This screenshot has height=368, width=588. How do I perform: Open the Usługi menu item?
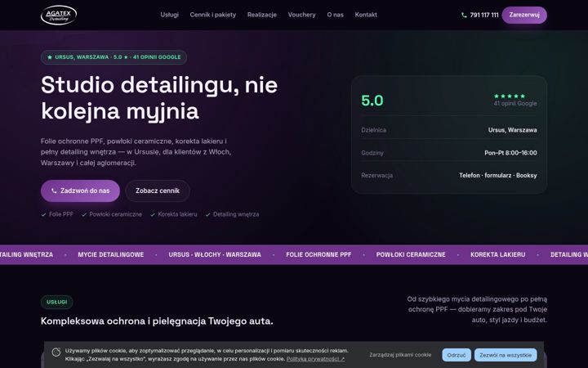[170, 15]
